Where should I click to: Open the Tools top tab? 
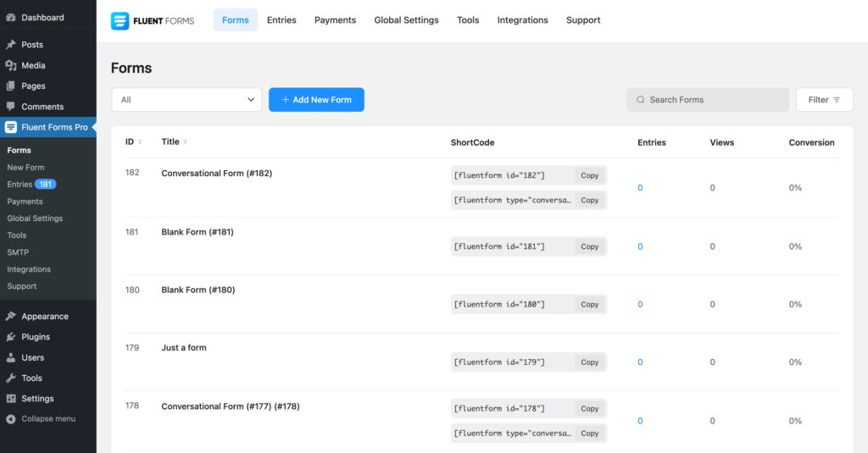click(x=468, y=20)
